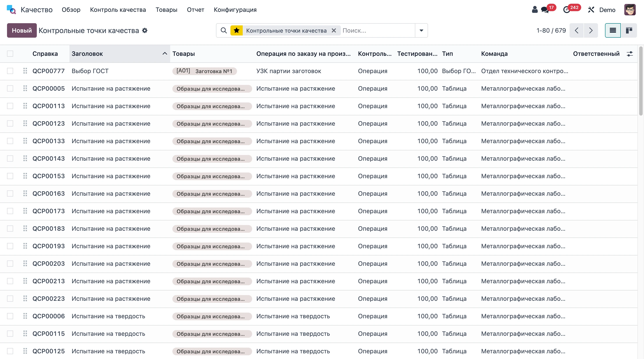Open the Товары menu in top bar
Image resolution: width=644 pixels, height=359 pixels.
pos(166,10)
